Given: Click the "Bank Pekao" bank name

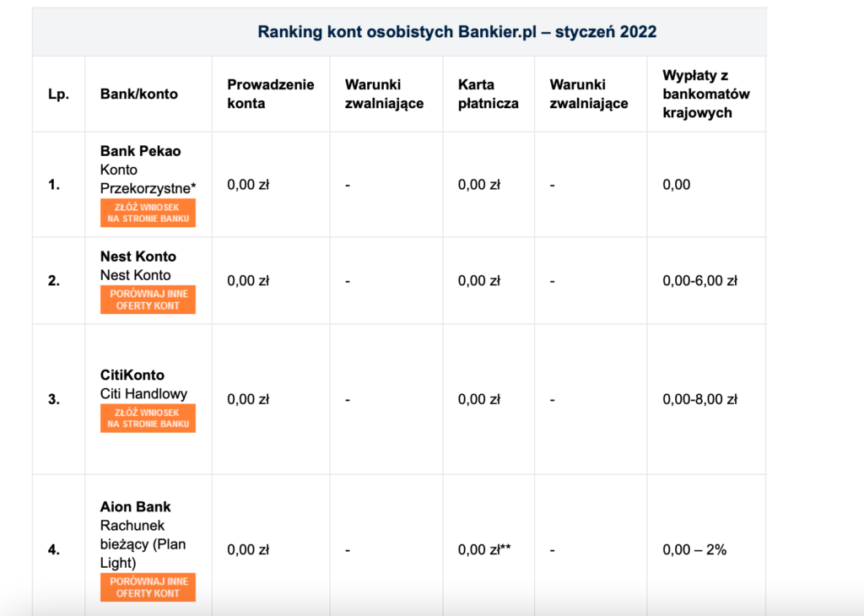Looking at the screenshot, I should tap(141, 151).
